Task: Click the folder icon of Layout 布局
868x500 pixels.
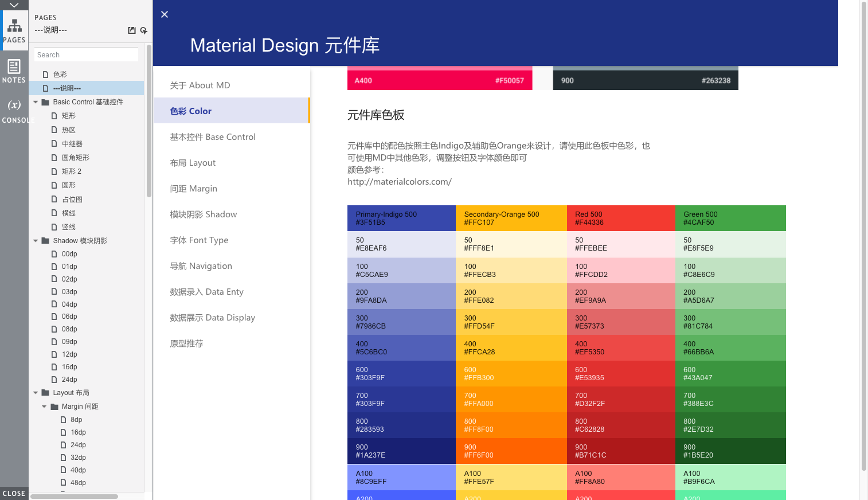Action: [45, 393]
